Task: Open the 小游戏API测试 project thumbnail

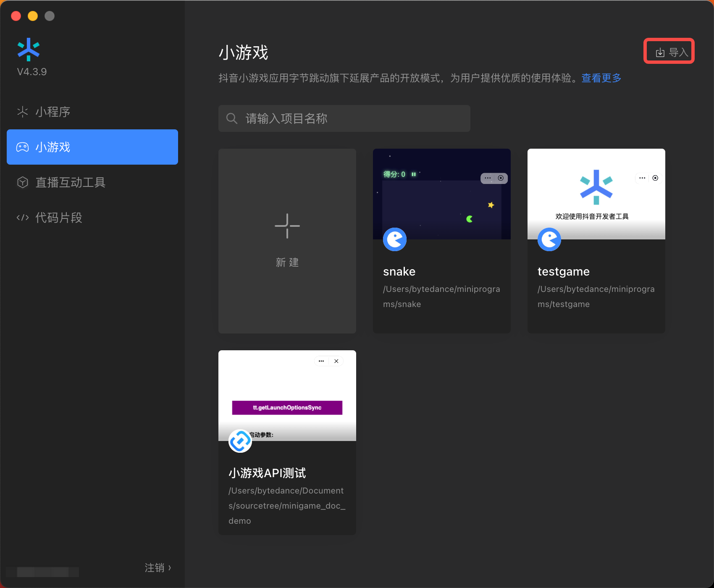Action: click(287, 396)
